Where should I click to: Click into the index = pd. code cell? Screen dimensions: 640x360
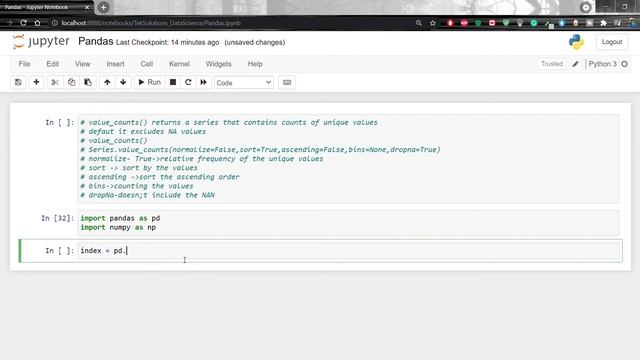349,251
